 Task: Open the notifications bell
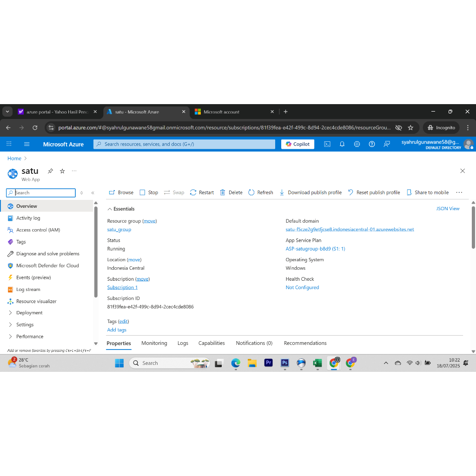tap(342, 144)
